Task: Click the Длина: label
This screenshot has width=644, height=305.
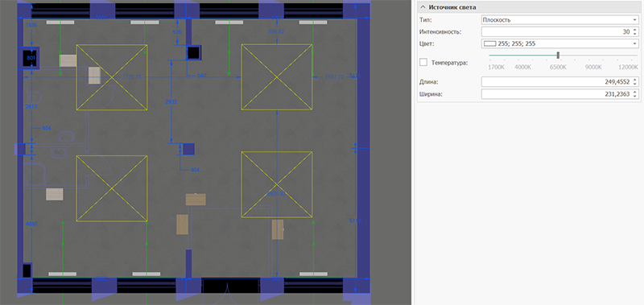Action: (x=429, y=82)
